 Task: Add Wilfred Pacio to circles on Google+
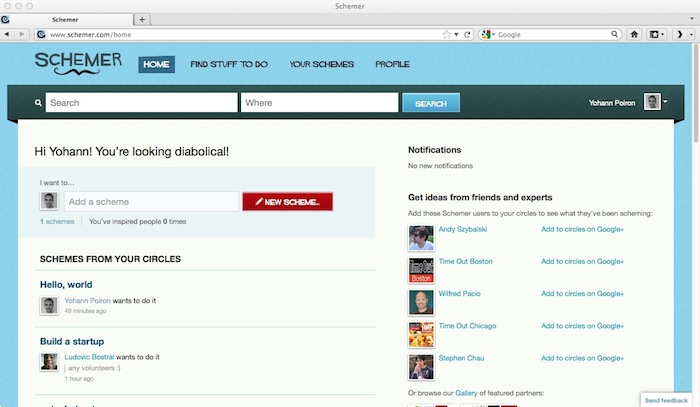pyautogui.click(x=582, y=294)
